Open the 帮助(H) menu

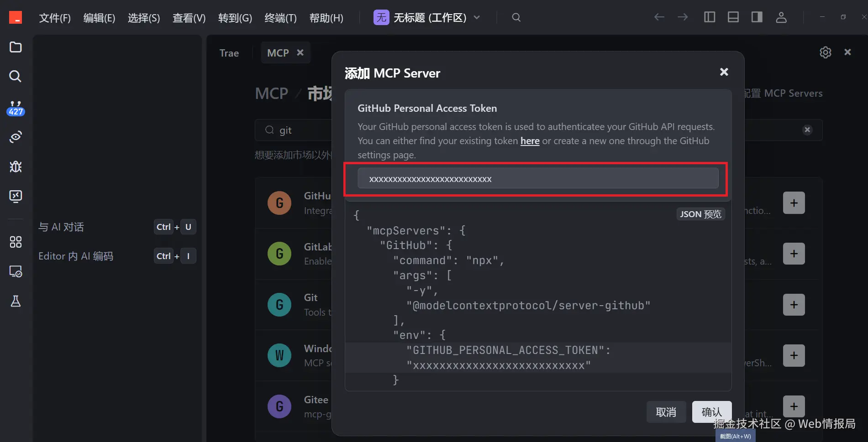(x=326, y=18)
